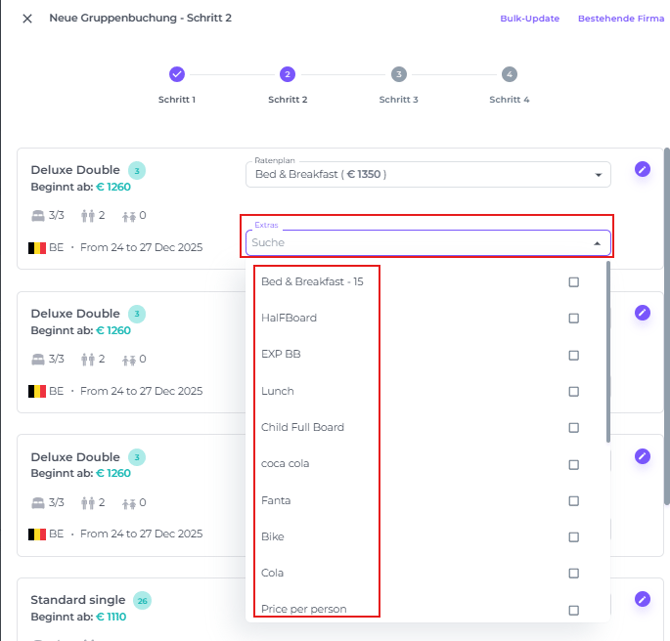670x641 pixels.
Task: Choose the Fanta option in extras list
Action: (276, 500)
